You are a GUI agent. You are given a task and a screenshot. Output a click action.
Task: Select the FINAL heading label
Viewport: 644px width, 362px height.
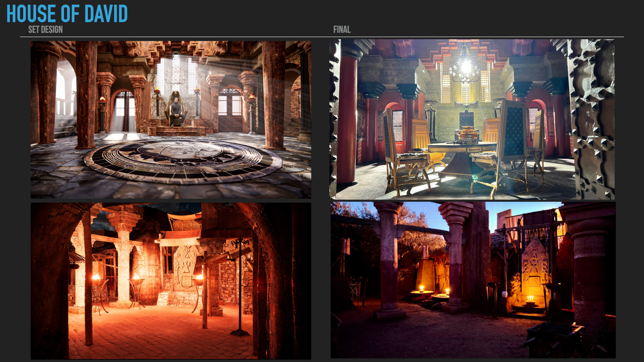[x=342, y=29]
